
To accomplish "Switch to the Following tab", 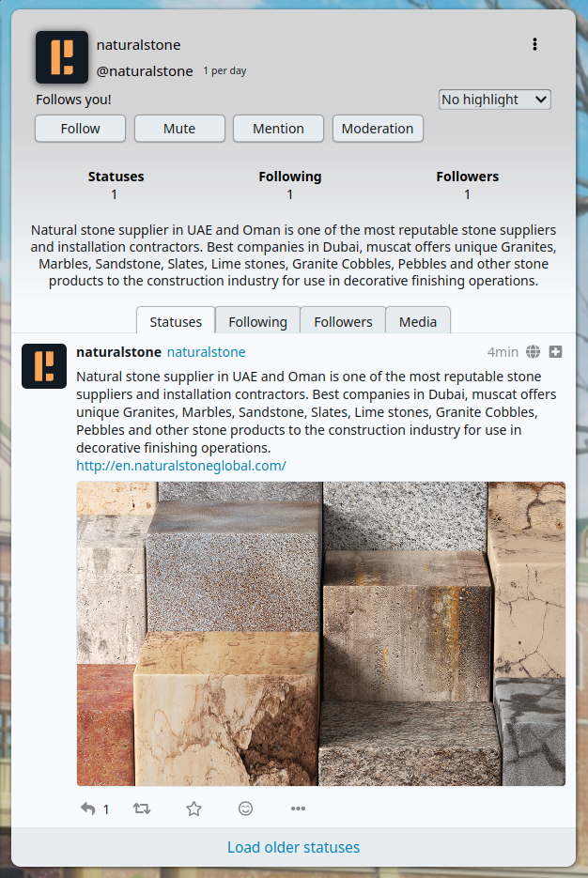I will click(257, 322).
